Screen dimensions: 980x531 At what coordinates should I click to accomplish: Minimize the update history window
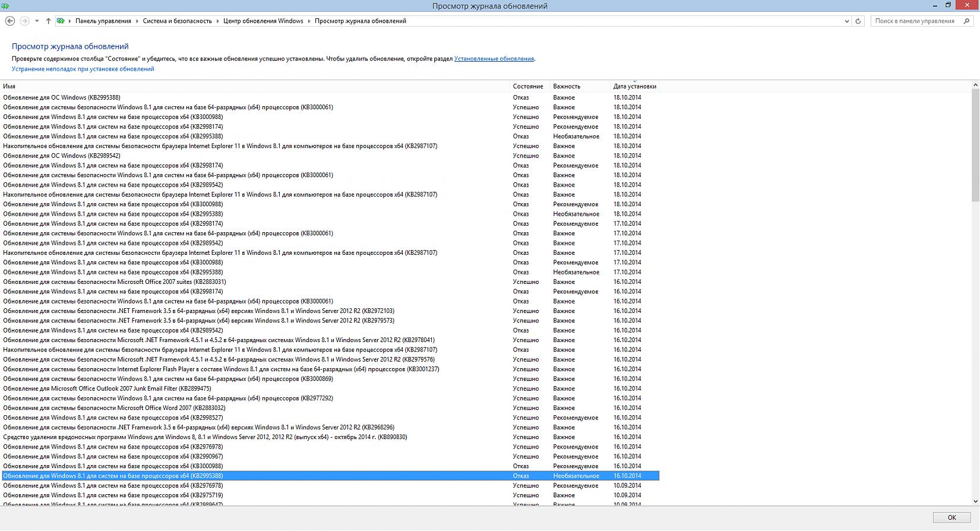[x=934, y=5]
